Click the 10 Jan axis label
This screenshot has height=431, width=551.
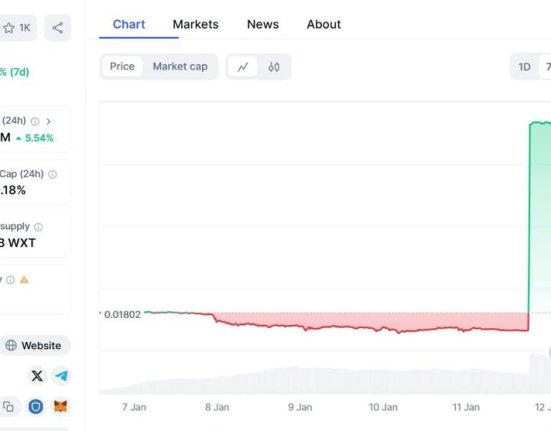[x=383, y=407]
